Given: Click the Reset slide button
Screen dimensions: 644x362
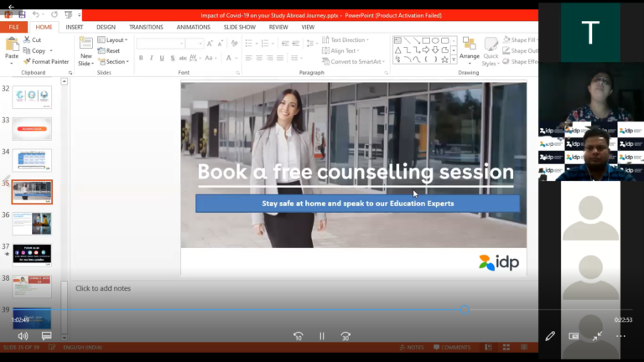Looking at the screenshot, I should point(110,50).
